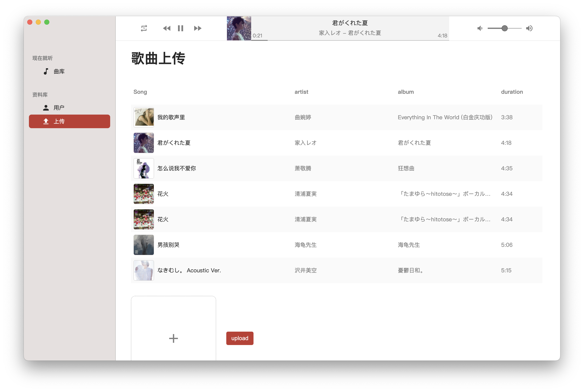Select the song title 我的歌声里
Image resolution: width=584 pixels, height=392 pixels.
[x=171, y=117]
